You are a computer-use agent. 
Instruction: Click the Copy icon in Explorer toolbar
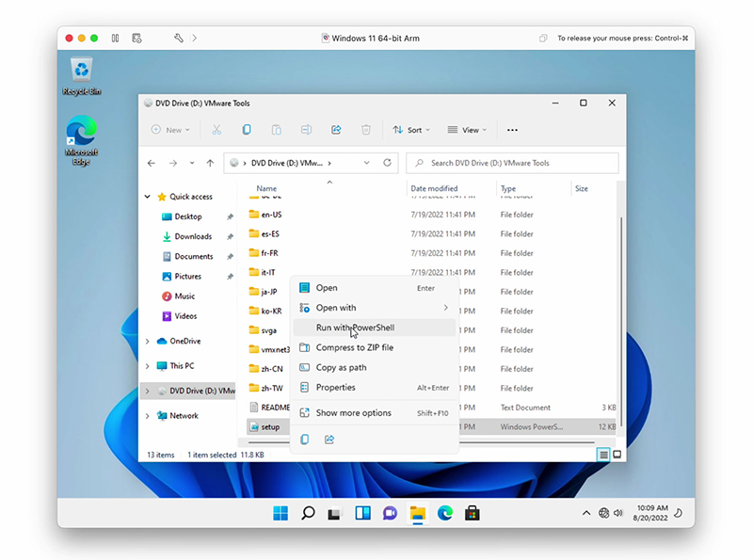click(x=247, y=130)
